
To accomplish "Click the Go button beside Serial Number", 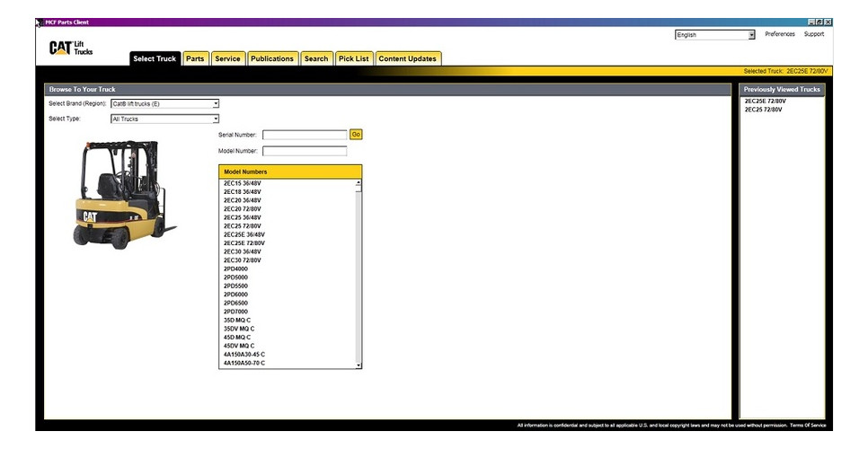I will tap(356, 135).
